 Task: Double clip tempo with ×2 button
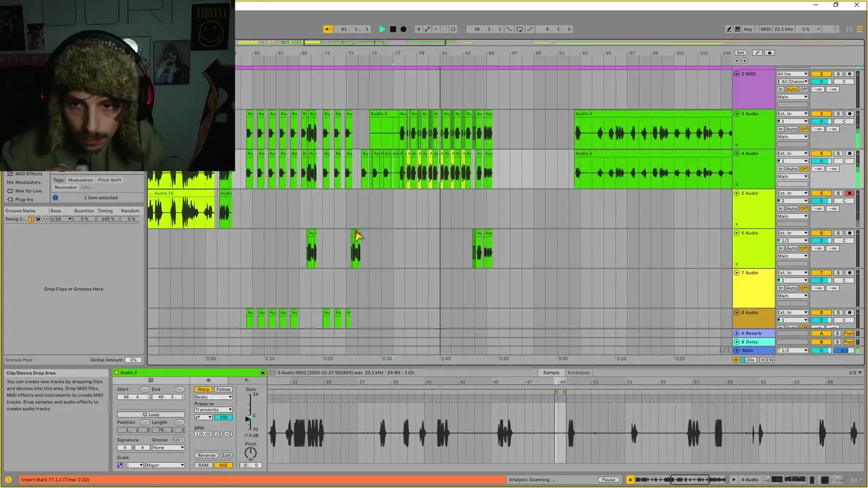pos(229,434)
